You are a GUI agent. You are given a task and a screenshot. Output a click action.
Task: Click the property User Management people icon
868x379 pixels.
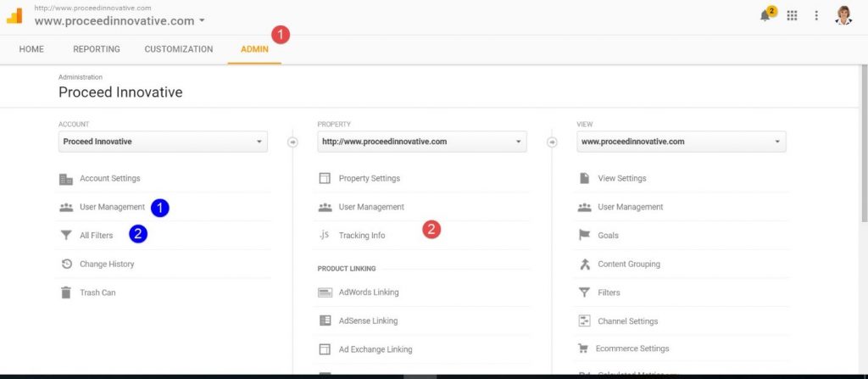325,207
